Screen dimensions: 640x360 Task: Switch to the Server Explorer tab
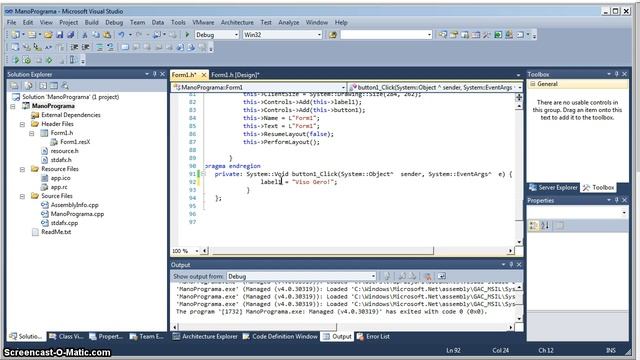coord(553,187)
